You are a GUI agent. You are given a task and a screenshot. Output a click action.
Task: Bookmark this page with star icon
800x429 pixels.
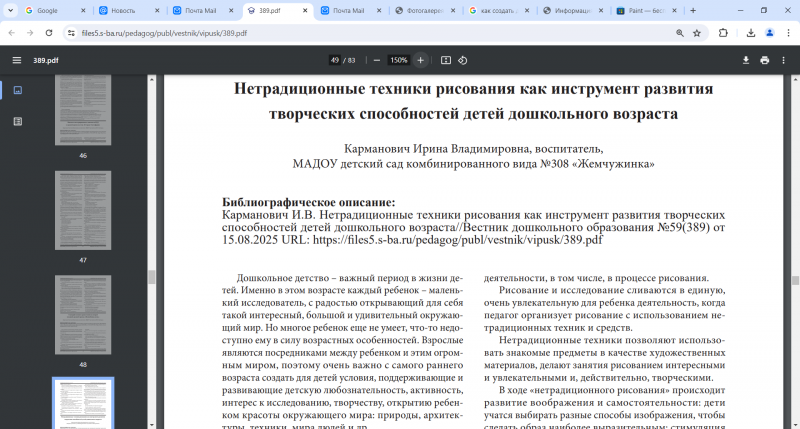tap(700, 32)
